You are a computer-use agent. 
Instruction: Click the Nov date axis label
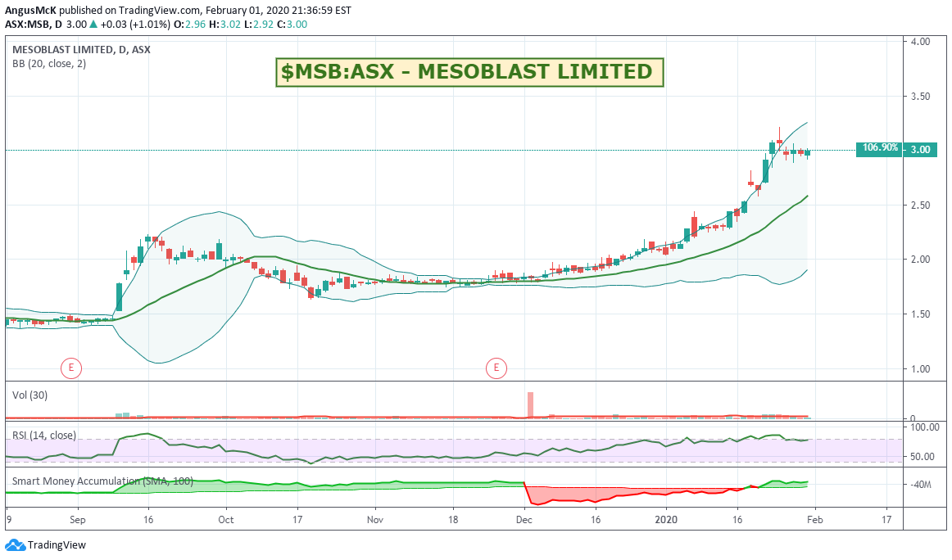pyautogui.click(x=375, y=519)
